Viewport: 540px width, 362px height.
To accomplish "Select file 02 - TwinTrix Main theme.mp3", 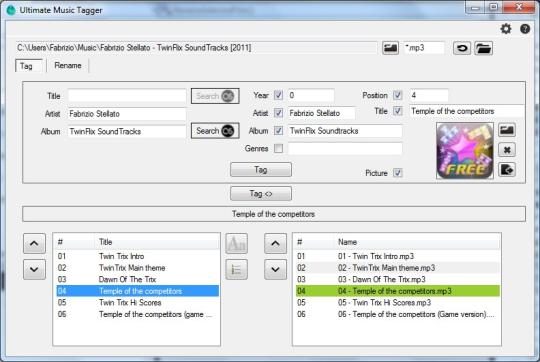I will click(398, 268).
